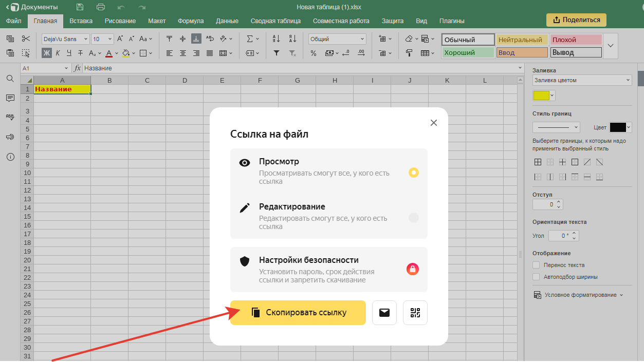Image resolution: width=644 pixels, height=362 pixels.
Task: Close the Ссылка на файл dialog
Action: coord(434,123)
